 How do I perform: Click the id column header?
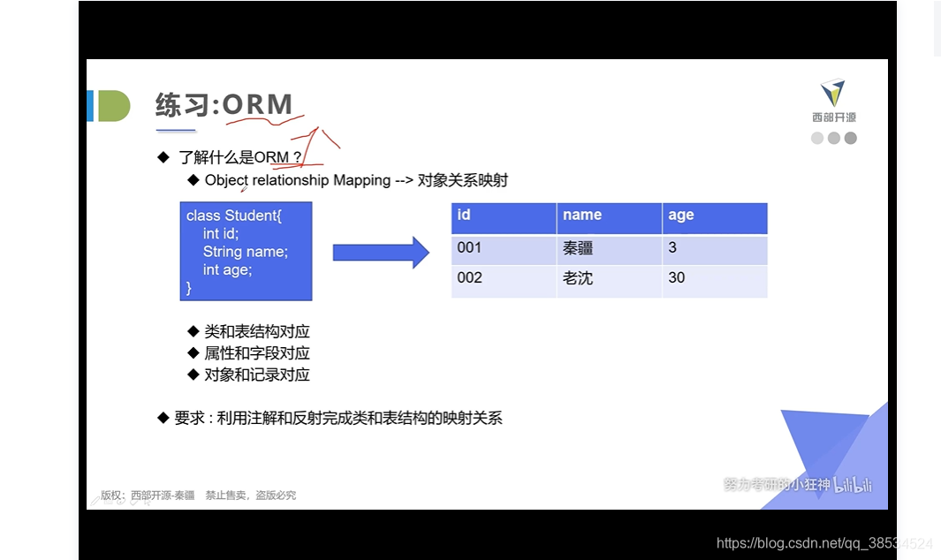(x=504, y=218)
